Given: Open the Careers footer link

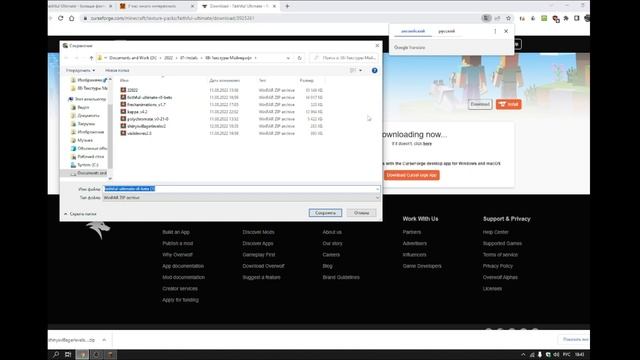Looking at the screenshot, I should click(331, 254).
